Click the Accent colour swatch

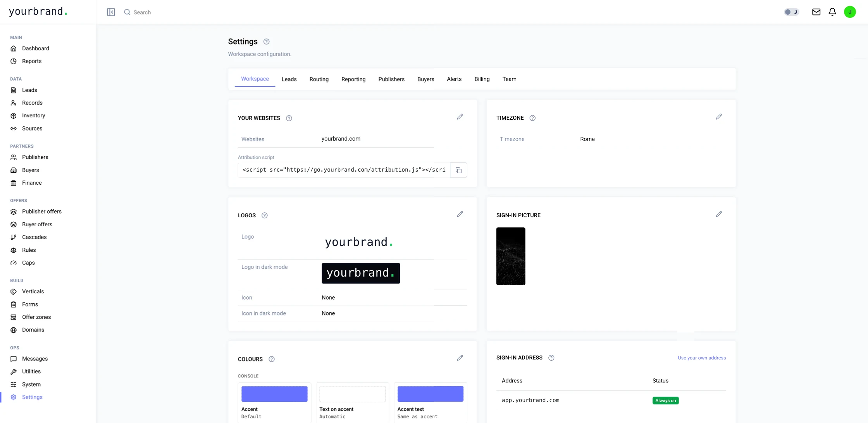[x=274, y=394]
